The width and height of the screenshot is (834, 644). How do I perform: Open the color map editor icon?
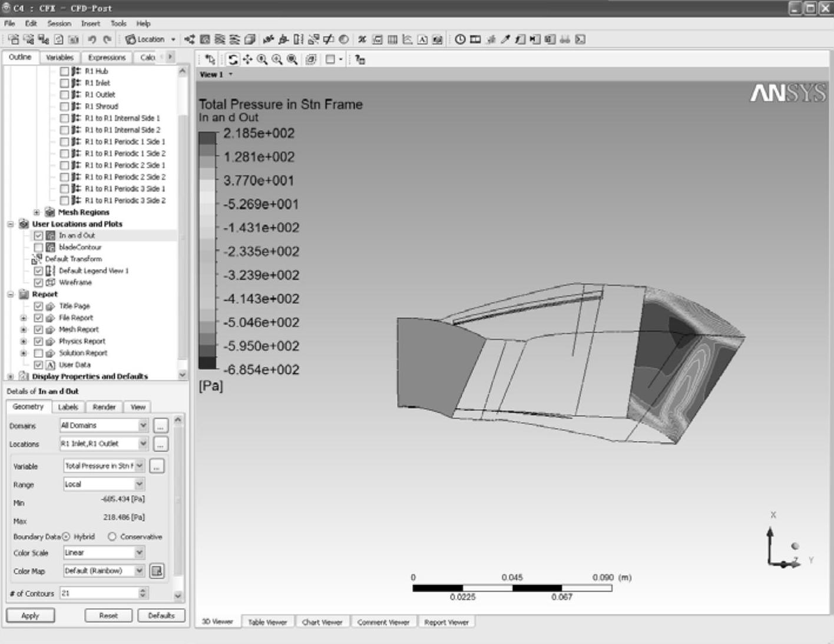click(x=157, y=571)
